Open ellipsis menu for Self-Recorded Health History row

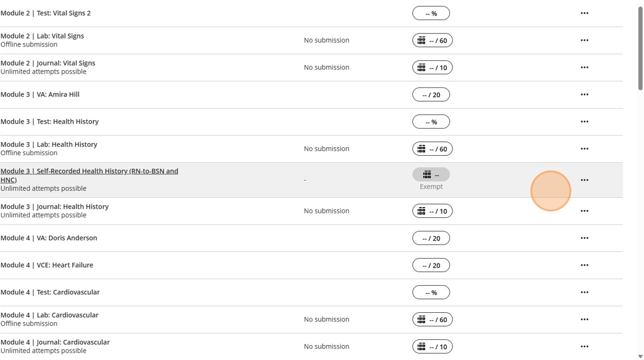coord(584,180)
